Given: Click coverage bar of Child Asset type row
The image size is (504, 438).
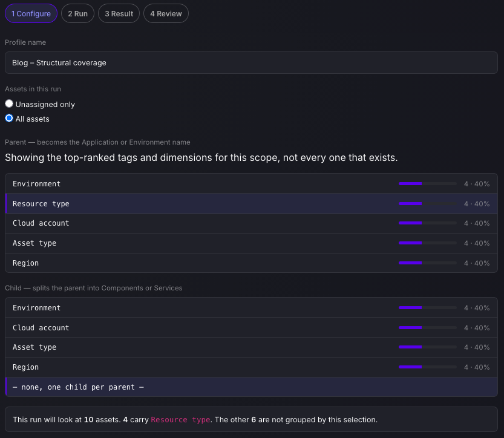Looking at the screenshot, I should point(428,347).
